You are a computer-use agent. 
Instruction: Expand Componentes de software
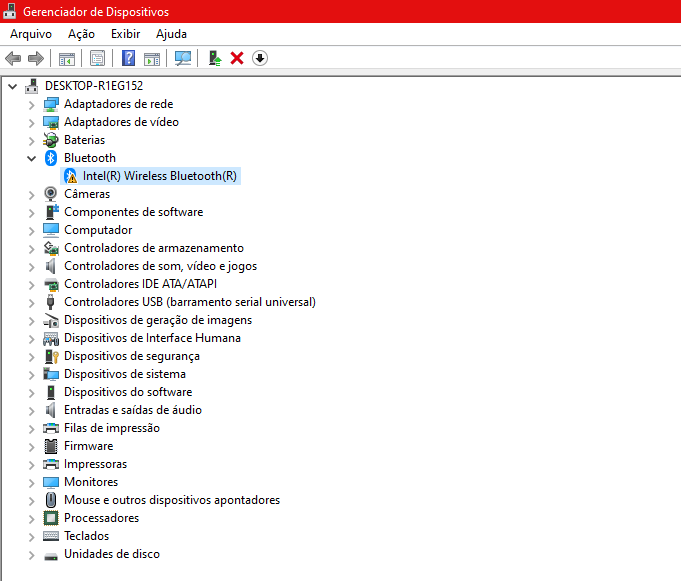pos(31,213)
